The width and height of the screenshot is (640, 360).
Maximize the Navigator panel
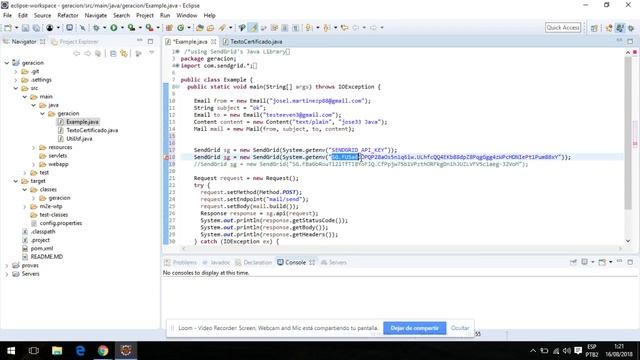150,41
